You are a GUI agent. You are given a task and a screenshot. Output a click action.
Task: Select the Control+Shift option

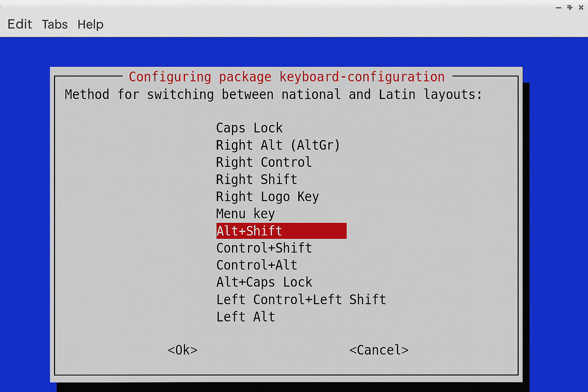click(x=264, y=248)
